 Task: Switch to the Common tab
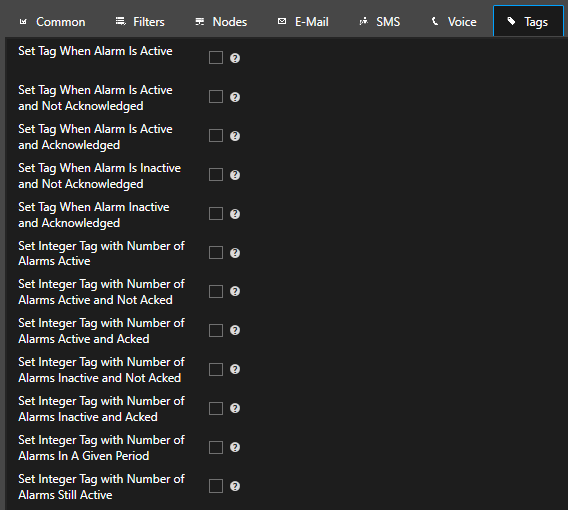[53, 22]
